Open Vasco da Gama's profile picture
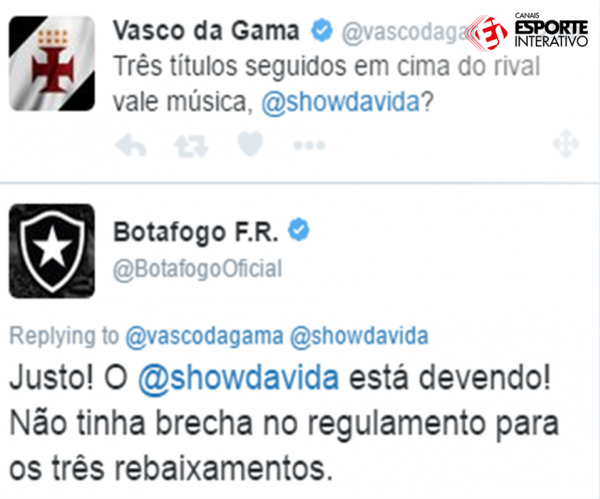Viewport: 600px width, 499px height. point(52,64)
